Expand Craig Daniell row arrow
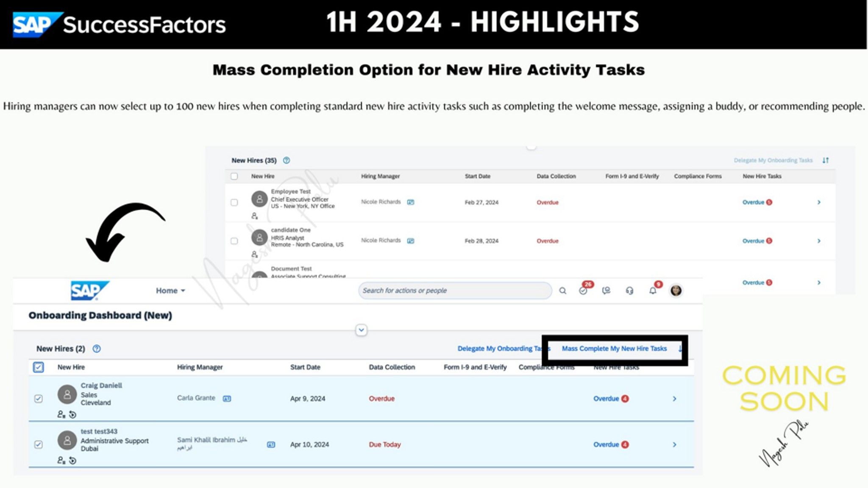 click(x=674, y=399)
